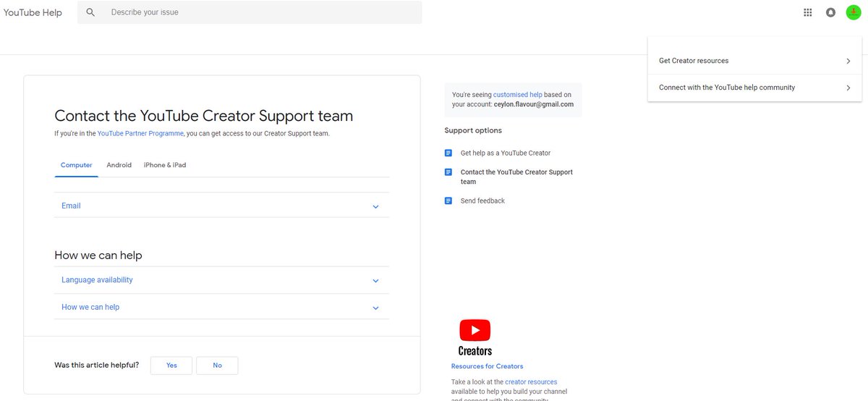The width and height of the screenshot is (868, 401).
Task: Switch to the Android tab
Action: coord(119,165)
